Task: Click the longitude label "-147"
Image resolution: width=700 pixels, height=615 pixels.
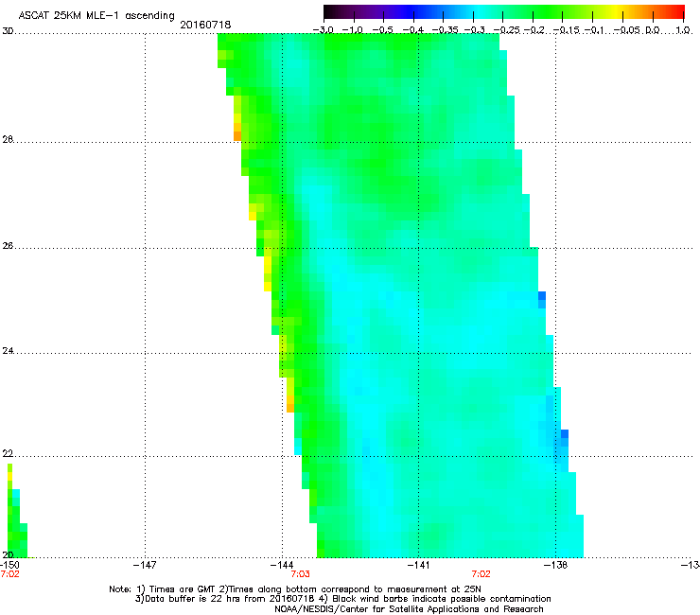Action: 145,565
